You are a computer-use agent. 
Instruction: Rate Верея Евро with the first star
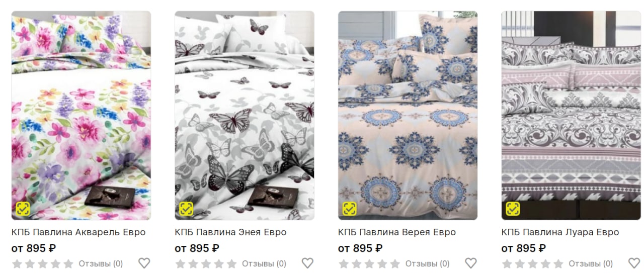[343, 263]
